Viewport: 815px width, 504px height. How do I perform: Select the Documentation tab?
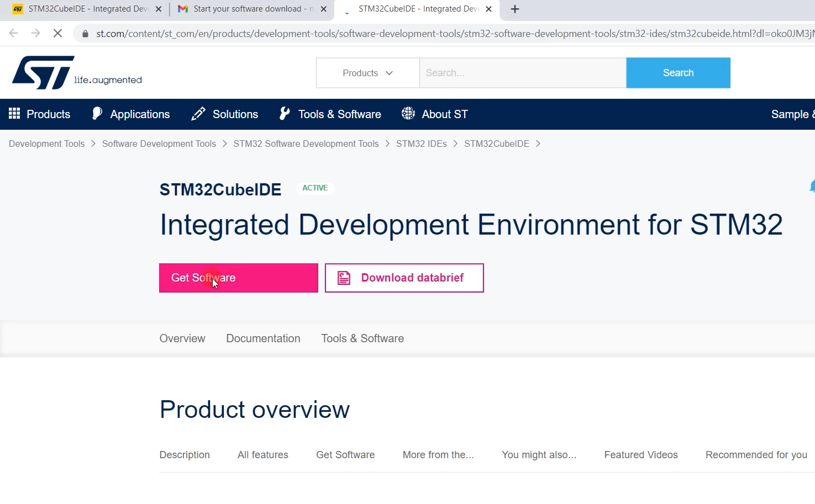(263, 338)
